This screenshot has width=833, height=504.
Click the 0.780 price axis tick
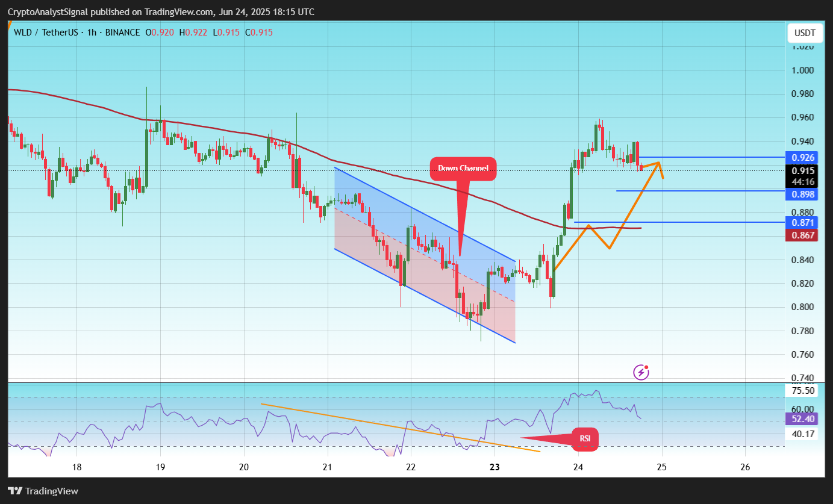(803, 331)
